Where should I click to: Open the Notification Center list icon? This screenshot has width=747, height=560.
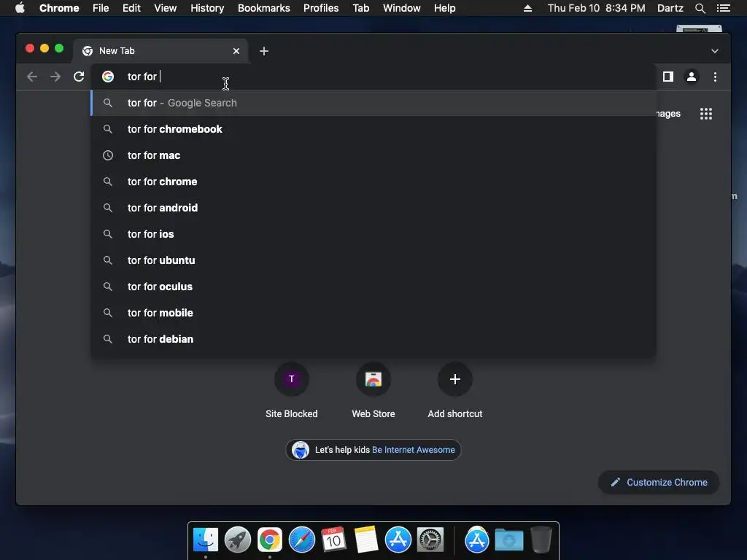tap(723, 8)
